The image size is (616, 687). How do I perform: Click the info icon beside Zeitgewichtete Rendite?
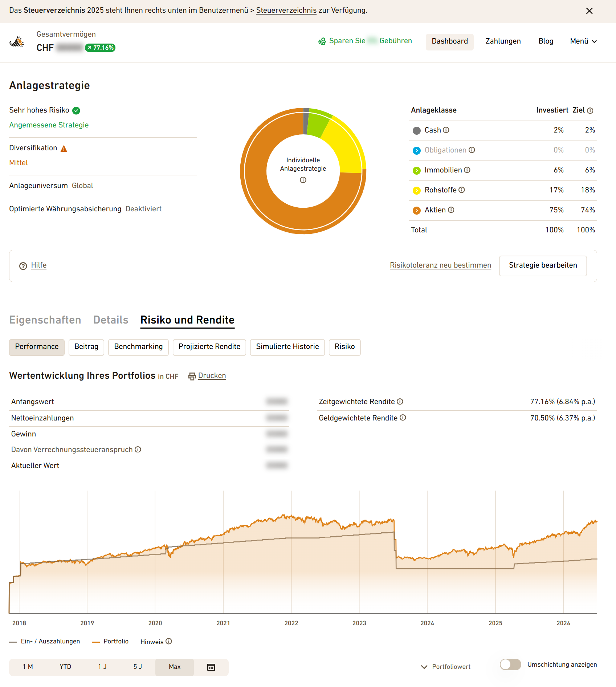click(x=400, y=402)
